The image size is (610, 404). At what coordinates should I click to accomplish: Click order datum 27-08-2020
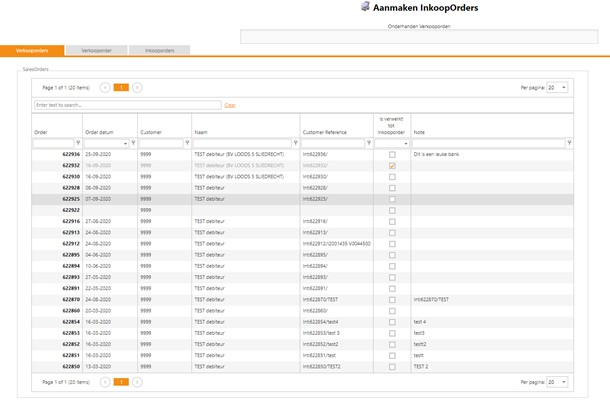tap(98, 221)
